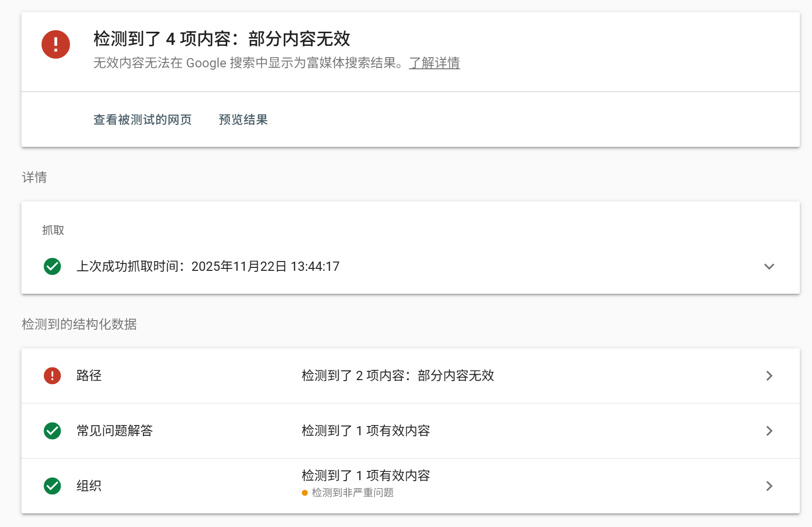The height and width of the screenshot is (527, 812).
Task: Click the 检测到了 4 项内容 heading
Action: click(221, 39)
